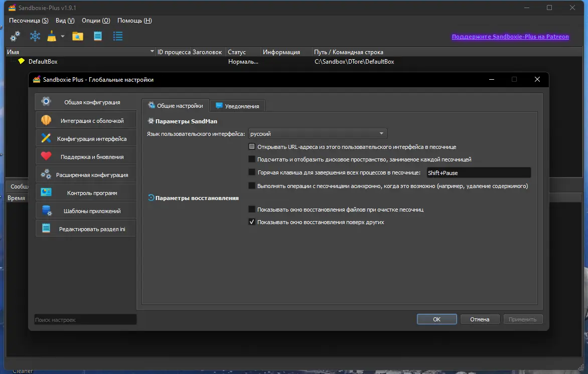Click gears icon of Расширенная конфигурация
The width and height of the screenshot is (588, 374).
[46, 174]
